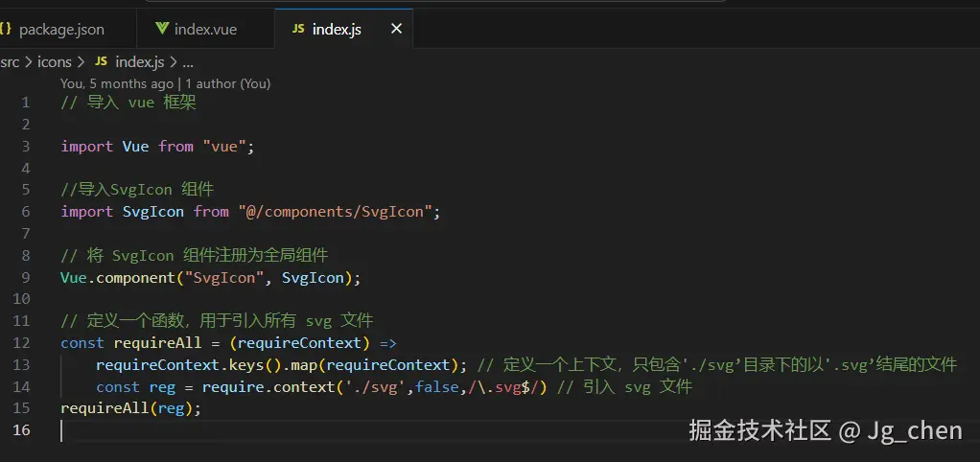The height and width of the screenshot is (462, 980).
Task: Select the index.js tab label
Action: [x=338, y=30]
